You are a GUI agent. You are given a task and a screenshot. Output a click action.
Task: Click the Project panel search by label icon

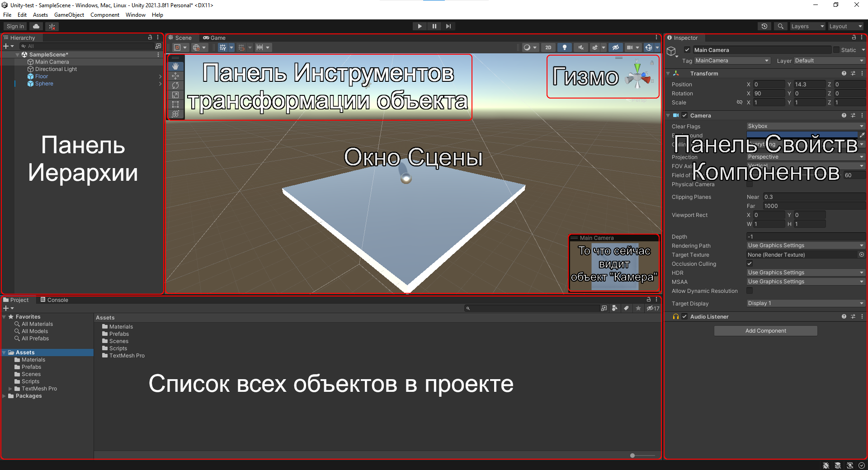pos(626,308)
